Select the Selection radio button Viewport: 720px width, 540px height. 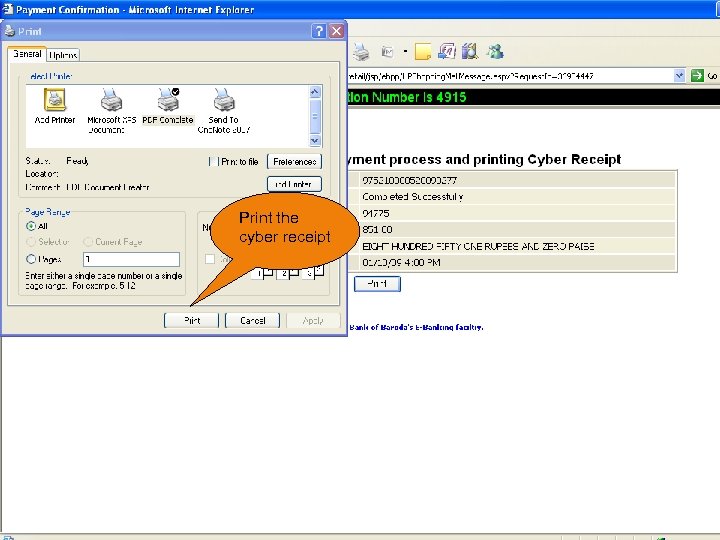tap(31, 242)
